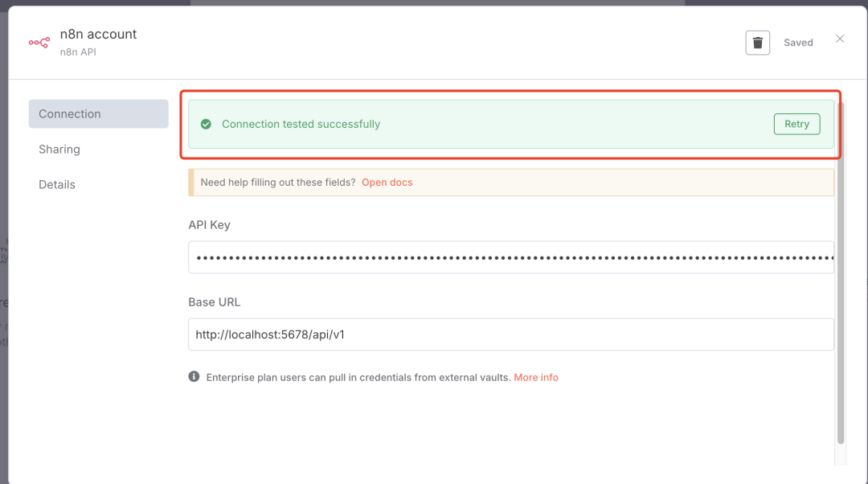This screenshot has height=484, width=868.
Task: Open the Details tab
Action: point(57,185)
